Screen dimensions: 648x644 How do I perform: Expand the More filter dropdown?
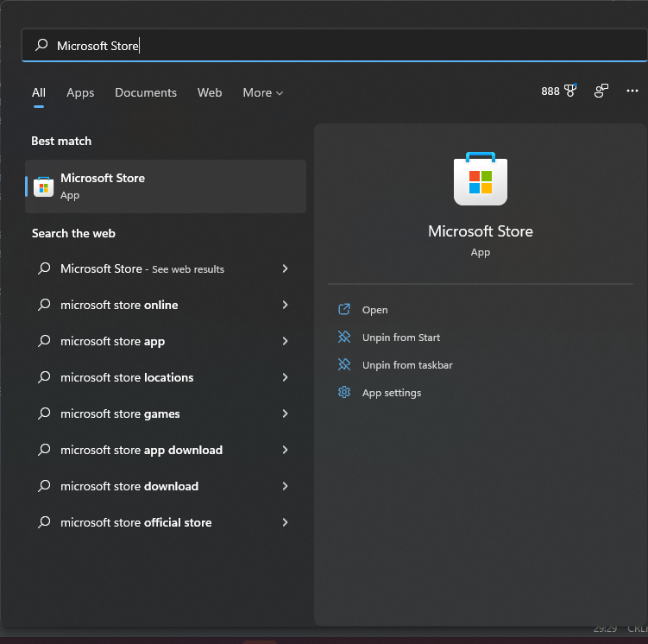click(x=263, y=92)
